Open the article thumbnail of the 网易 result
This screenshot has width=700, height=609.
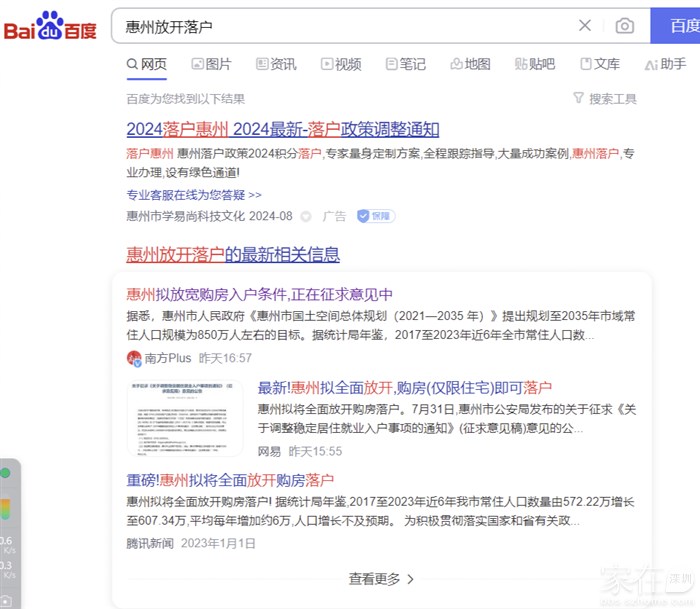click(185, 418)
